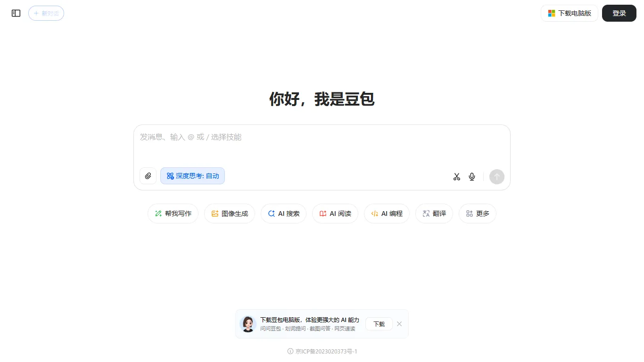Expand the 更多 more skills panel
Image resolution: width=644 pixels, height=362 pixels.
(477, 213)
